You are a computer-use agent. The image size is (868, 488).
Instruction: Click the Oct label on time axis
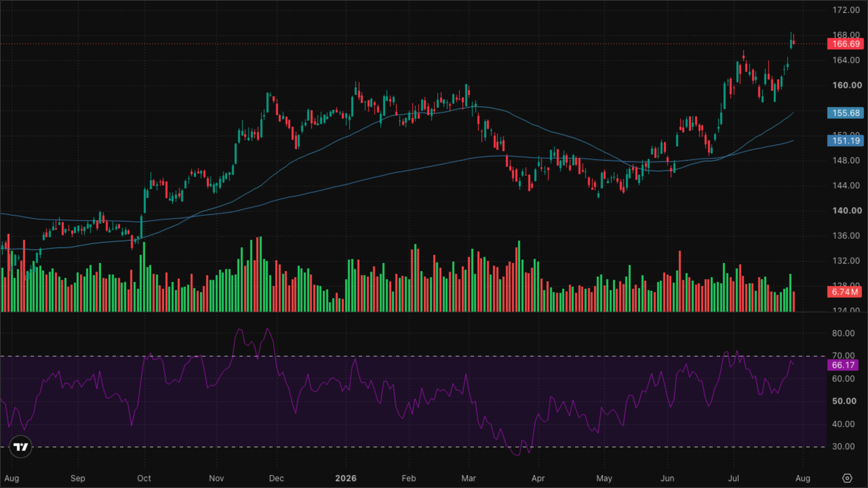pos(144,478)
